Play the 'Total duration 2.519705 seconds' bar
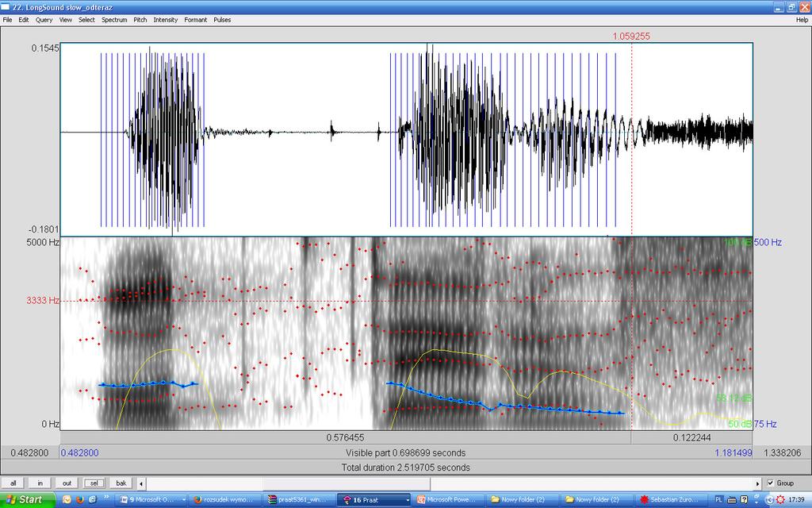Viewport: 812px width, 508px height. (x=406, y=468)
